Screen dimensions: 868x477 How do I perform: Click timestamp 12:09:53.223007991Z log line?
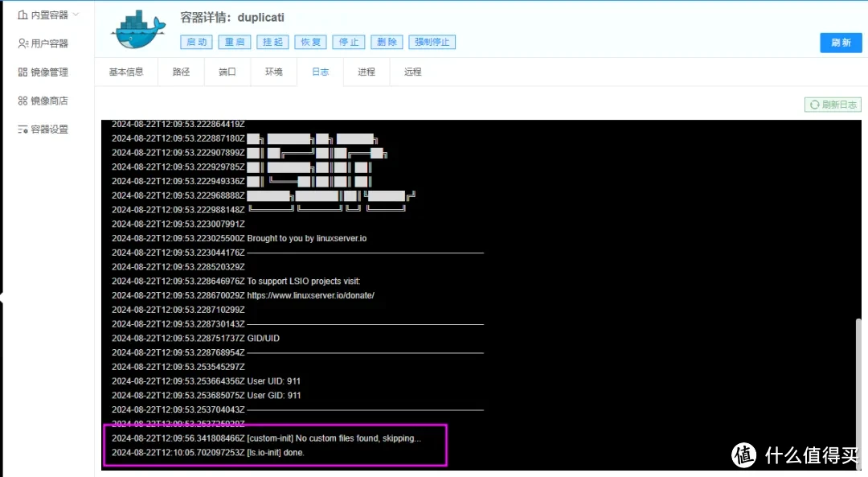tap(178, 224)
